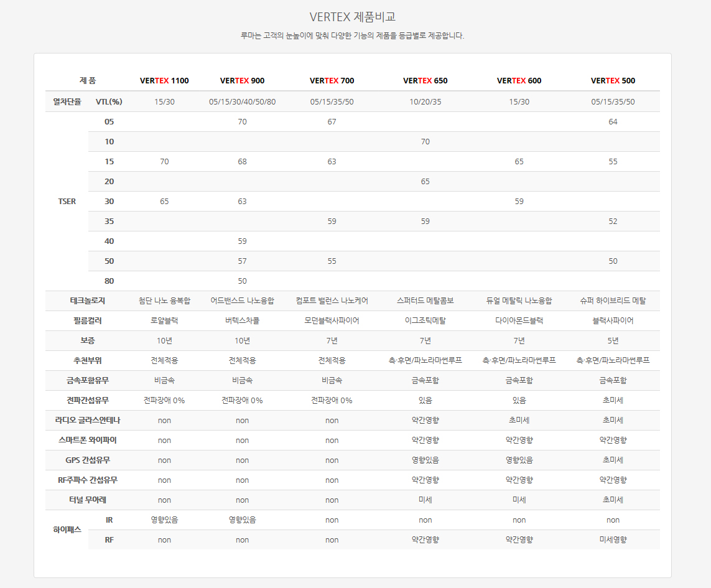Screen dimensions: 711x588
Task: Click the '테크놀로지' row label
Action: point(88,301)
